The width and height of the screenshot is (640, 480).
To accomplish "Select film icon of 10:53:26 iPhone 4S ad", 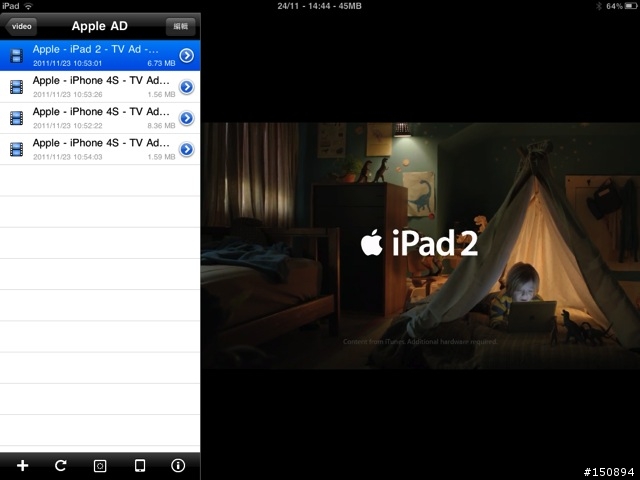I will (16, 87).
